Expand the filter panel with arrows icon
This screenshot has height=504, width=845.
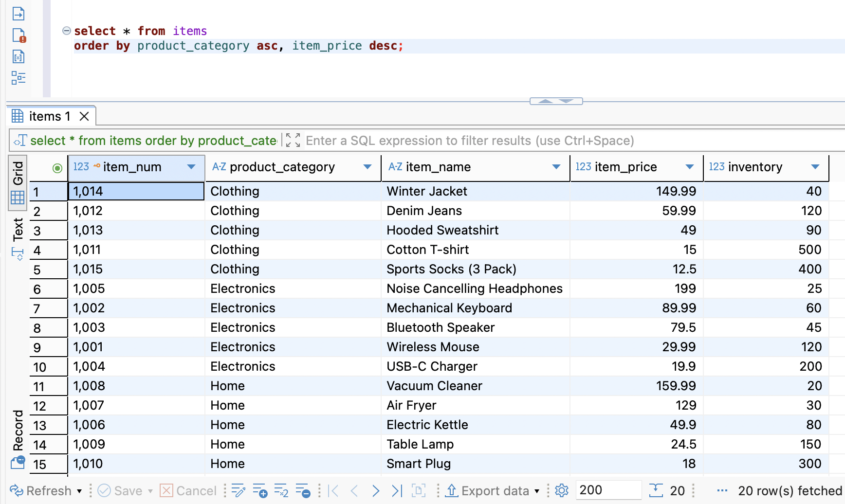click(293, 140)
